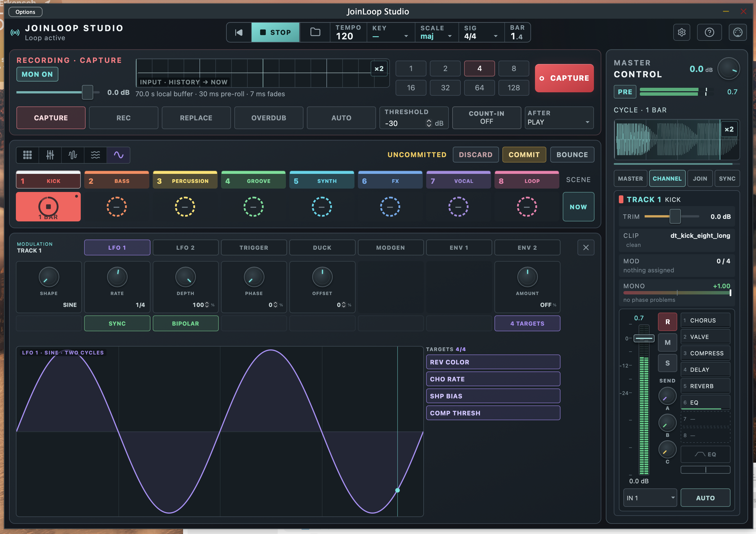Image resolution: width=756 pixels, height=534 pixels.
Task: Open the SIG 4/4 dropdown
Action: pyautogui.click(x=481, y=32)
